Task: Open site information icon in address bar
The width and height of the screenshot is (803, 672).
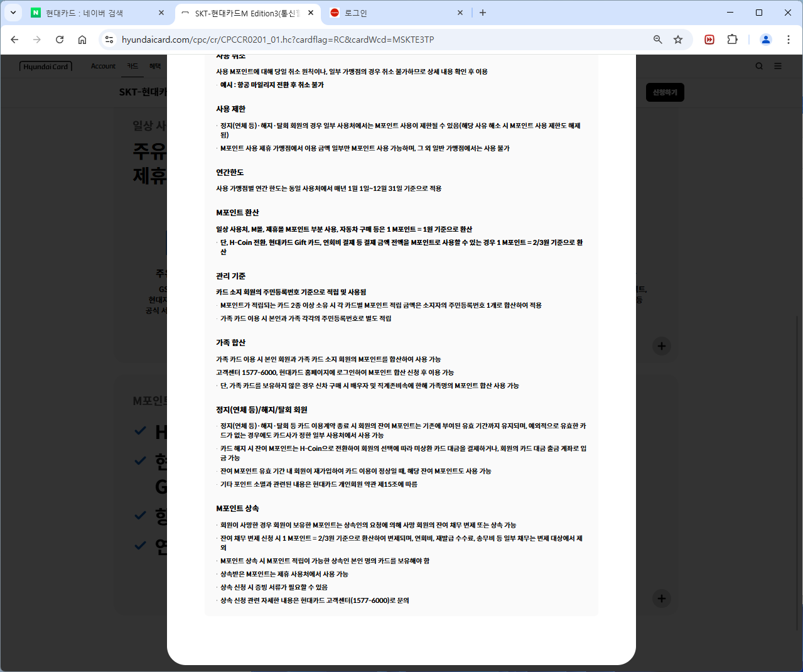Action: [x=109, y=40]
